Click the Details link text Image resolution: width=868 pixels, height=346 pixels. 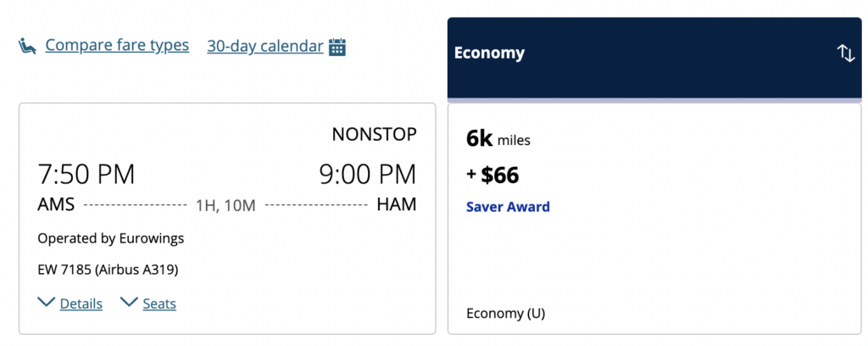(x=81, y=304)
